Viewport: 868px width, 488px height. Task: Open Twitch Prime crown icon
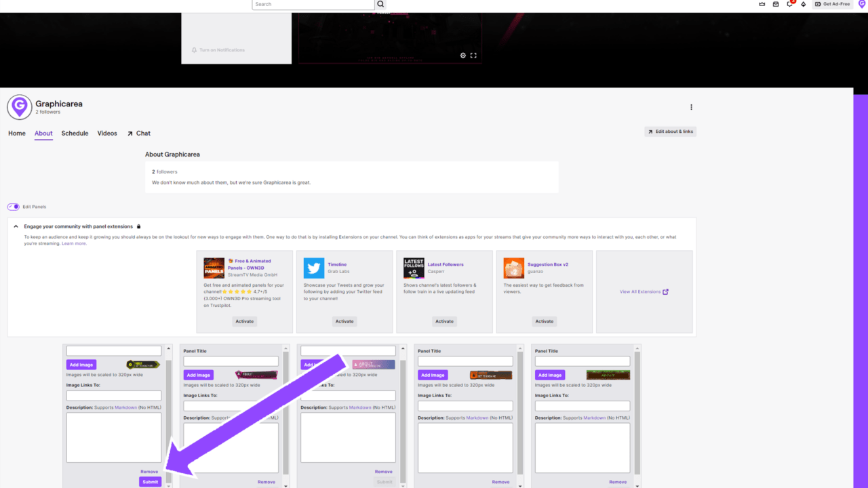click(x=761, y=4)
